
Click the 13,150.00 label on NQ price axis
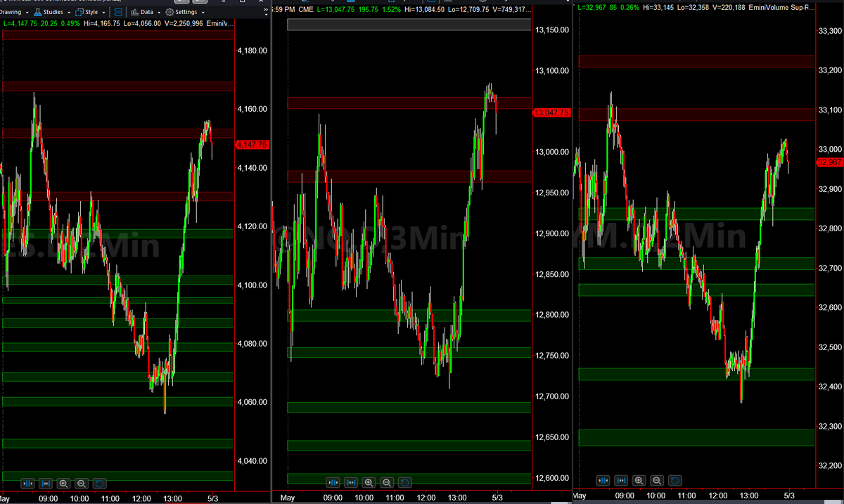click(551, 30)
